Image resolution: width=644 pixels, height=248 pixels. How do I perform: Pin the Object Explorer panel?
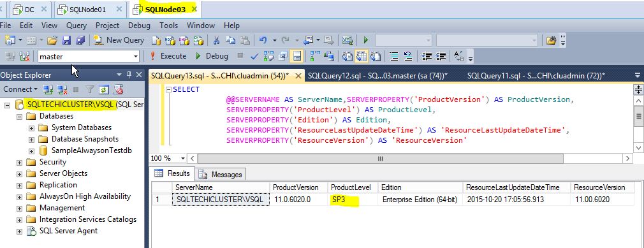pos(129,75)
